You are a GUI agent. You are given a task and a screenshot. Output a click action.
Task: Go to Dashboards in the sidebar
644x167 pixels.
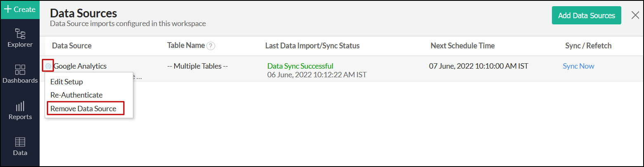[20, 74]
